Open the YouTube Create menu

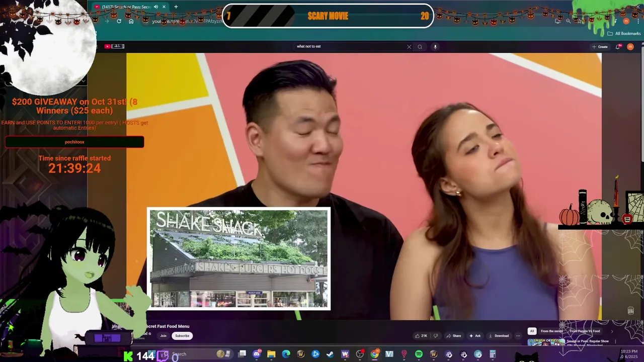coord(600,47)
